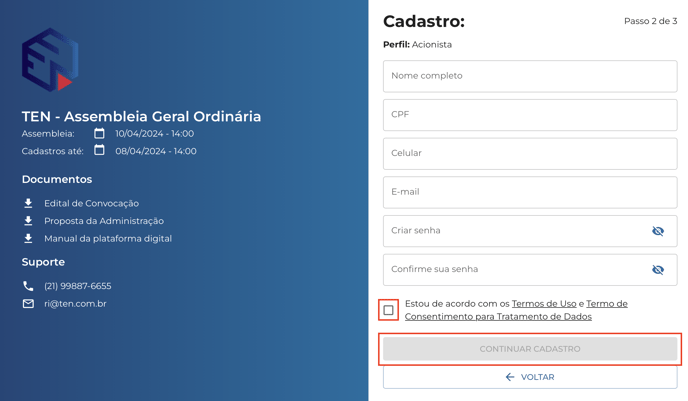Click the E-mail input field
Image resolution: width=688 pixels, height=401 pixels.
[x=530, y=192]
